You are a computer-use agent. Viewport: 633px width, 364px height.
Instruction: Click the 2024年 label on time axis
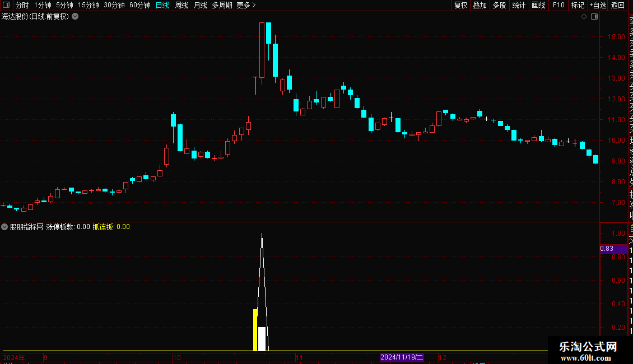[x=14, y=357]
